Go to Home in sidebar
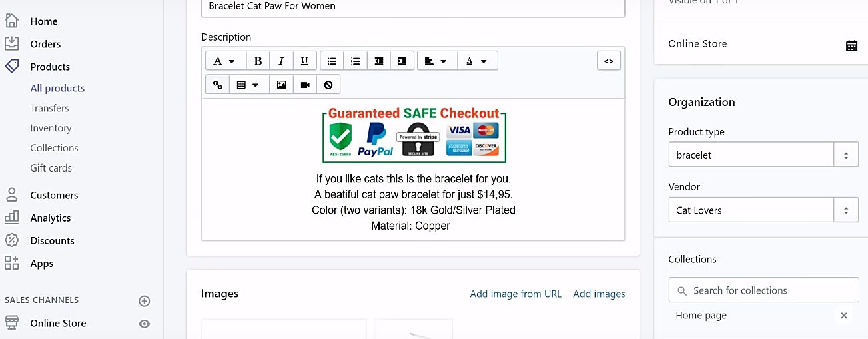Image resolution: width=868 pixels, height=339 pixels. pos(44,21)
